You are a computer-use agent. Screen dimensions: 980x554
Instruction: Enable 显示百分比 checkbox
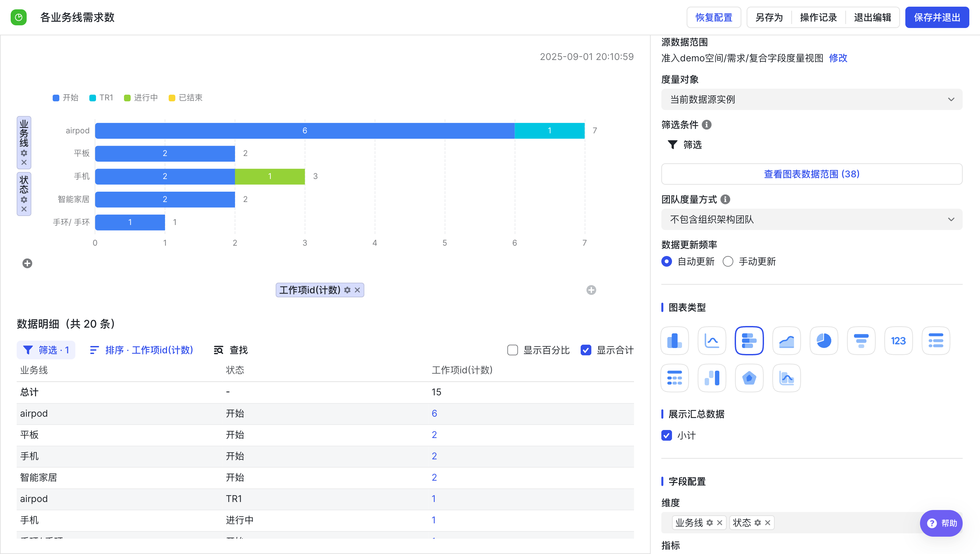click(512, 350)
